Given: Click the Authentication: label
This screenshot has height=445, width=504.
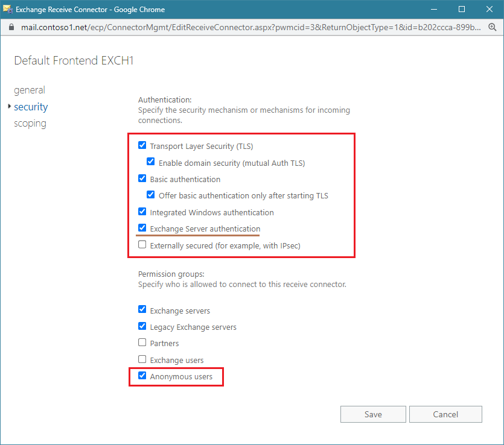Looking at the screenshot, I should pos(165,100).
